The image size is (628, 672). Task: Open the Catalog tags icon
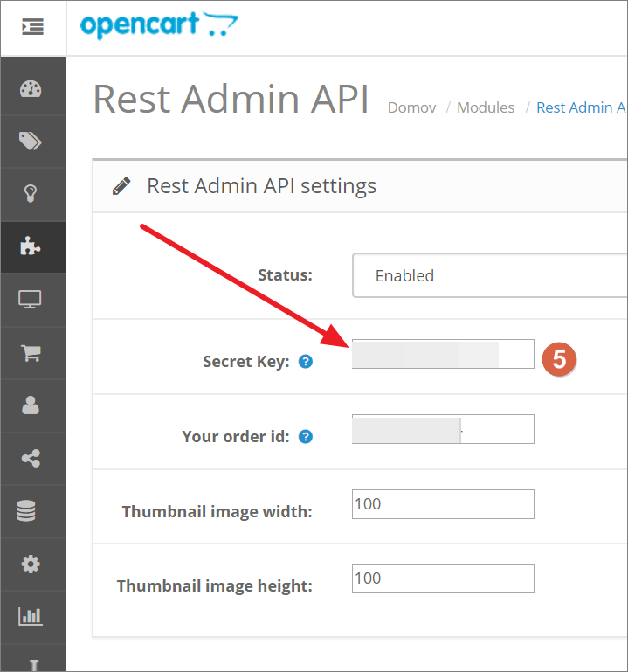30,141
